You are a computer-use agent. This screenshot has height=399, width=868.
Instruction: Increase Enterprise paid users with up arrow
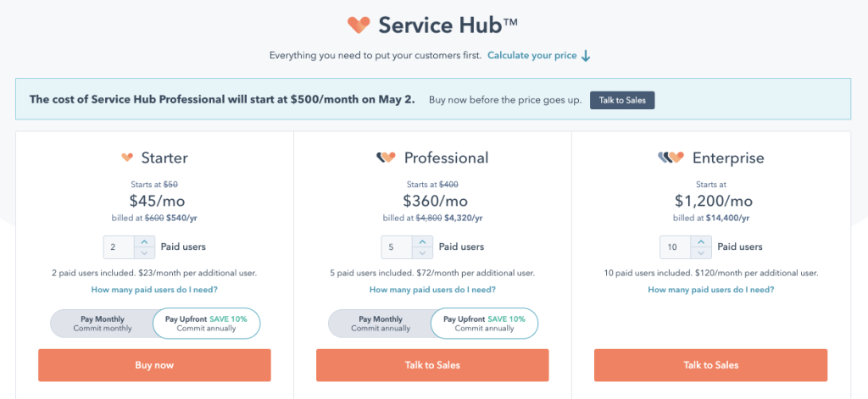point(701,241)
